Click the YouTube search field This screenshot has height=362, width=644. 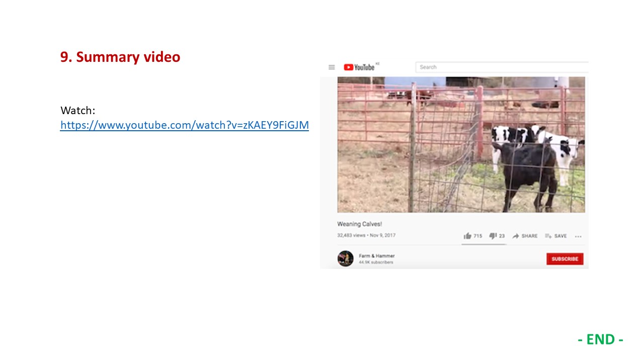coord(502,67)
